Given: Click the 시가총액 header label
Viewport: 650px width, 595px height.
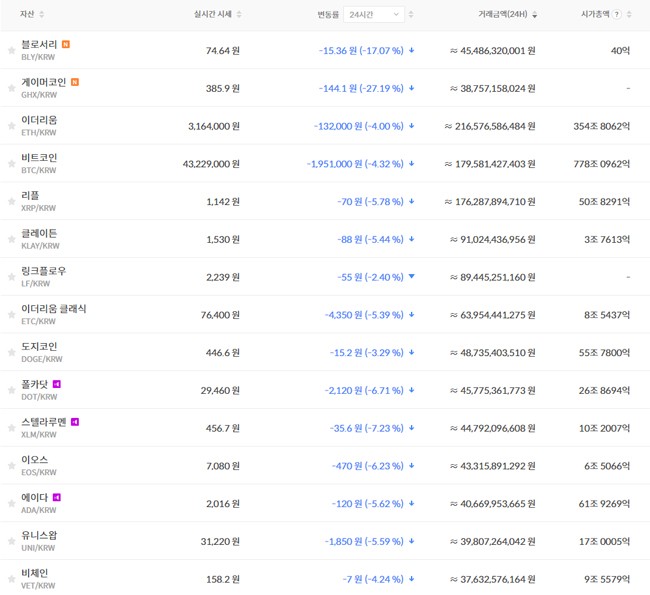Looking at the screenshot, I should click(595, 14).
